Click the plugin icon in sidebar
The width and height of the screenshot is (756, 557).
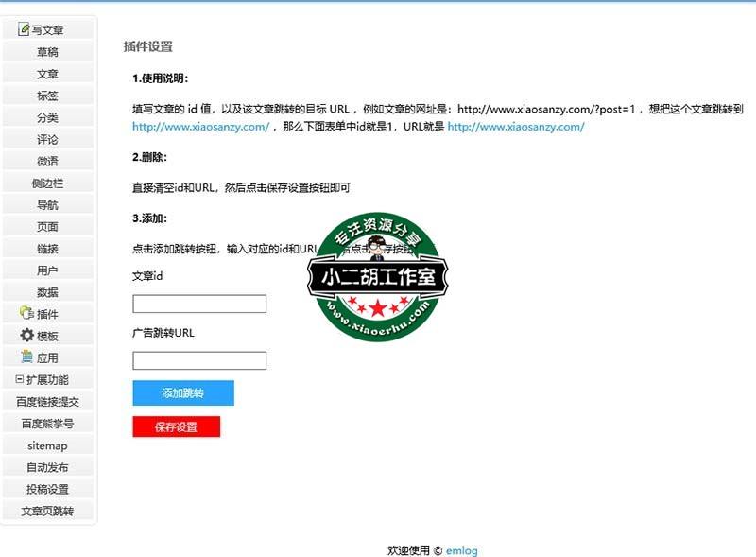click(x=26, y=313)
